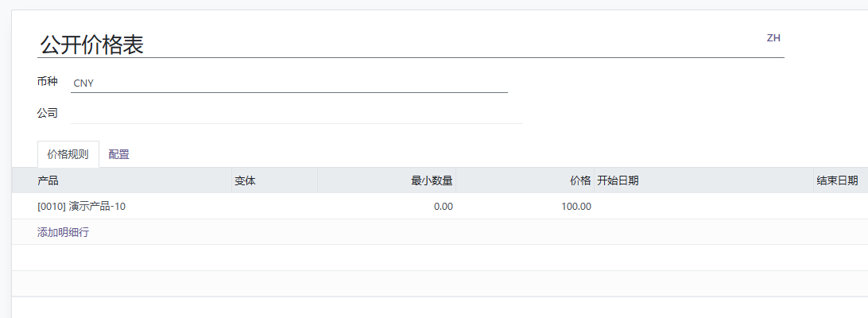
Task: Select the 币种 field label
Action: 48,81
